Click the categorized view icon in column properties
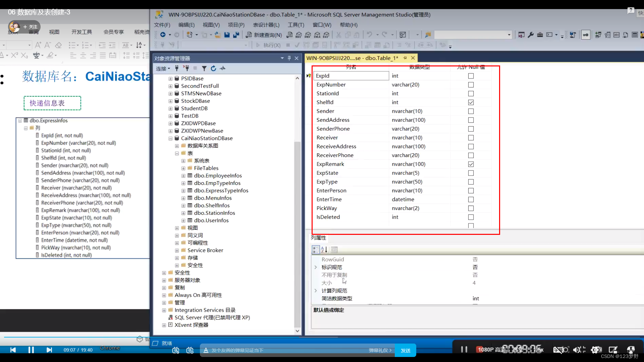Screen dimensions: 644x362 point(316,250)
